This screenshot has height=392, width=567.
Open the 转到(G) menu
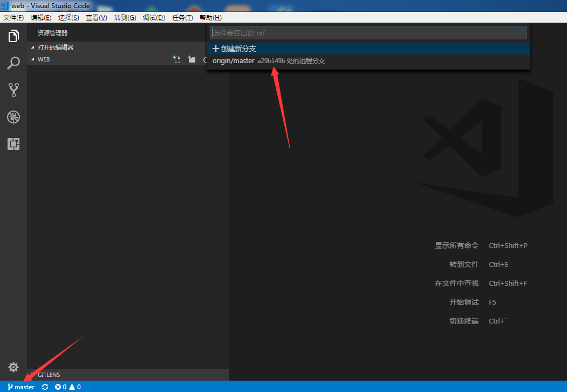(125, 18)
